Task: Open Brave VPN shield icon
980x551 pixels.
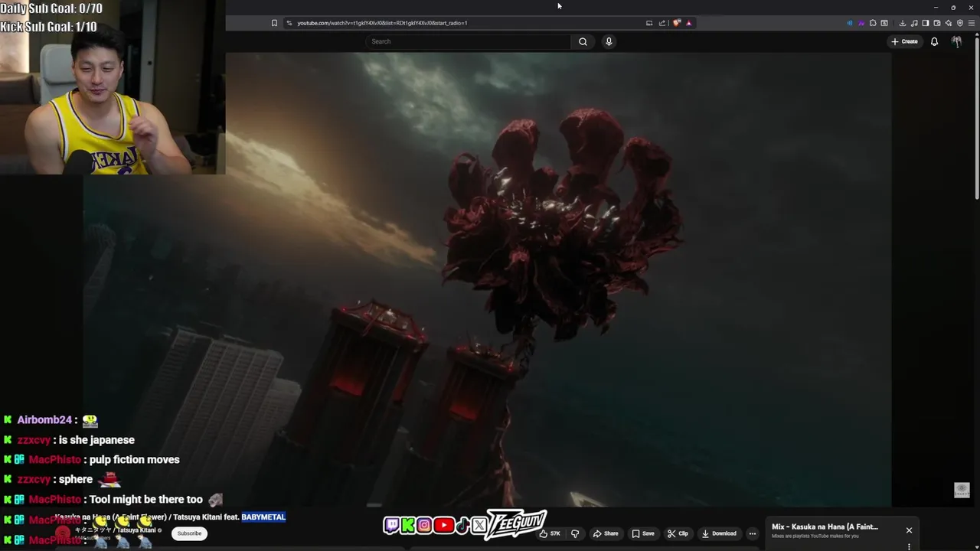Action: [960, 23]
